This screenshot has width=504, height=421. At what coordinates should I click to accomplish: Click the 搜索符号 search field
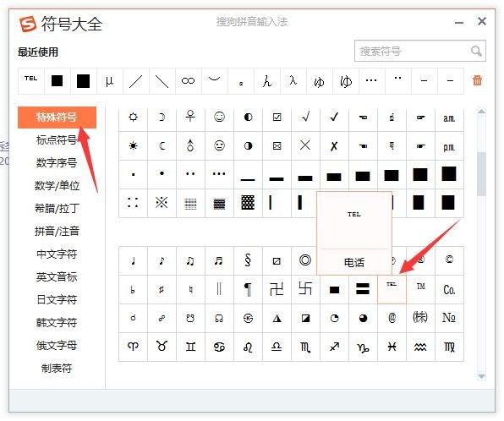(x=420, y=51)
